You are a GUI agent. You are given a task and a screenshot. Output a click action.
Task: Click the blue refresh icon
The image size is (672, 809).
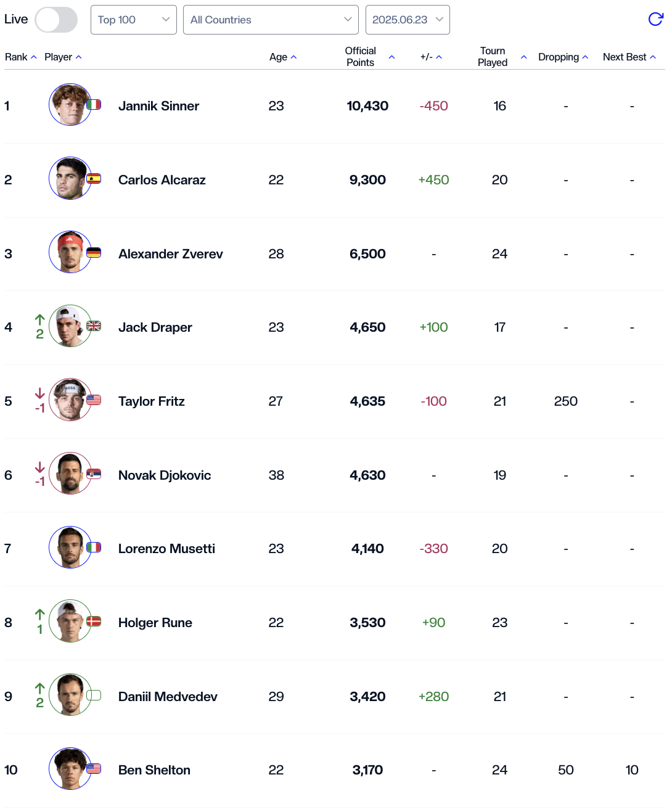click(x=655, y=19)
